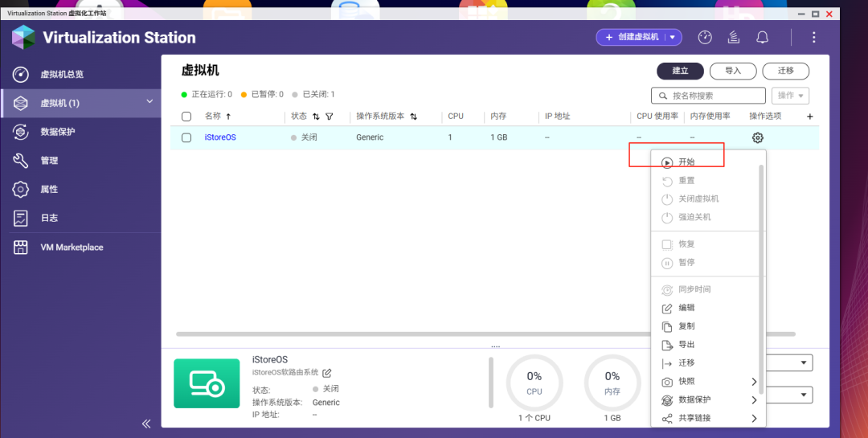Screen dimensions: 868x438
Task: Click the 已暂停: 0 status filter
Action: [262, 95]
